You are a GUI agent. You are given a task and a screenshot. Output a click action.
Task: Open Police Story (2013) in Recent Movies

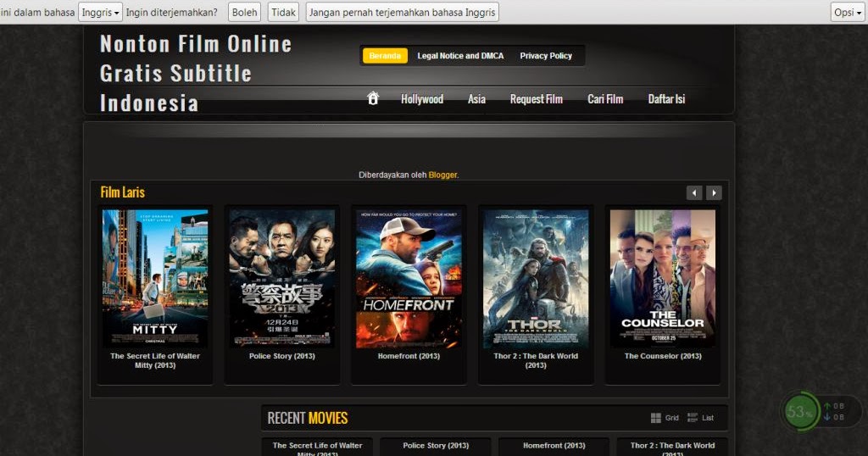(436, 446)
